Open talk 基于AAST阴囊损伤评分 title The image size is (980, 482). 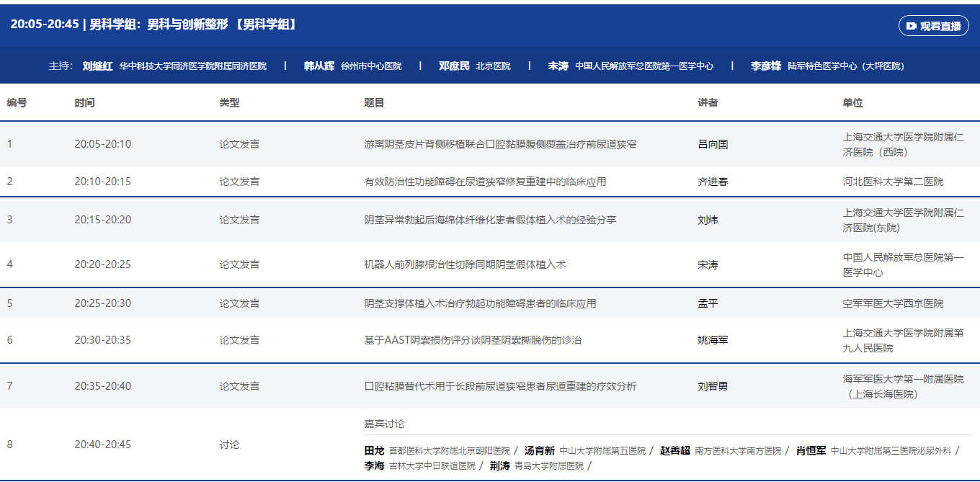click(x=473, y=340)
